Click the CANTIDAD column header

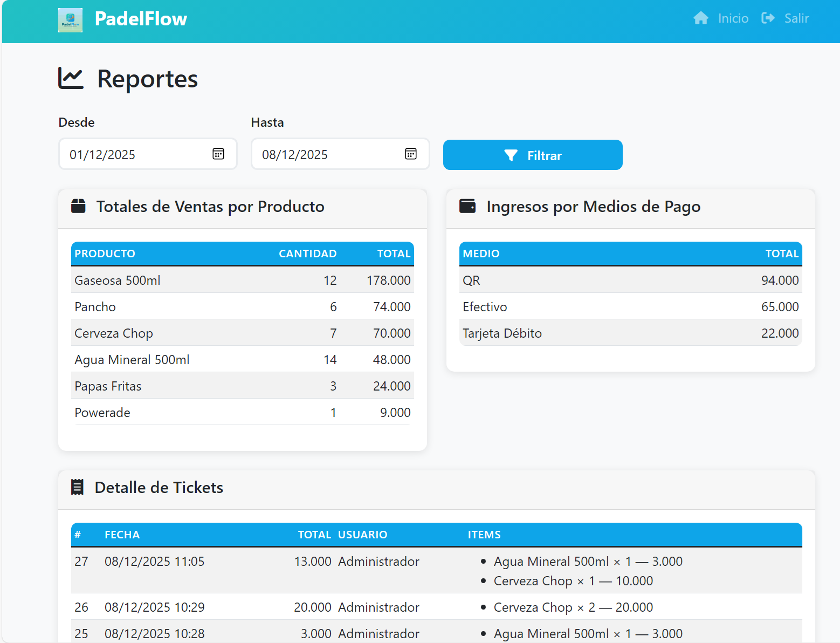click(x=307, y=254)
